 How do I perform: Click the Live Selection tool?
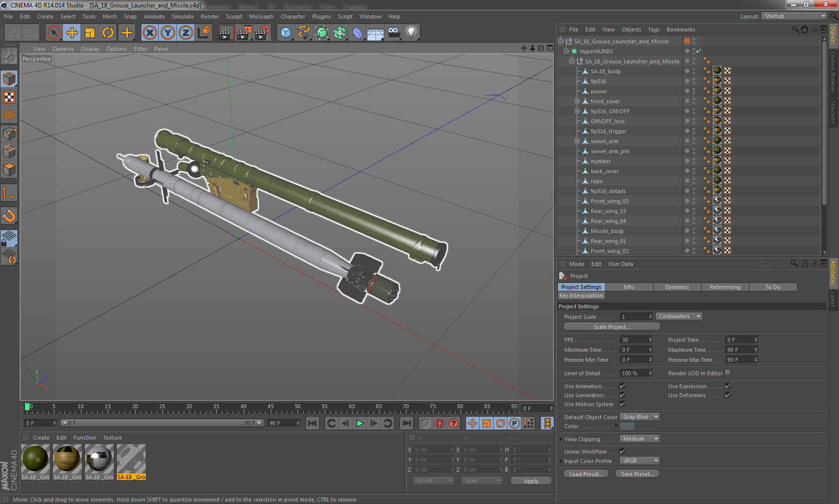click(54, 33)
